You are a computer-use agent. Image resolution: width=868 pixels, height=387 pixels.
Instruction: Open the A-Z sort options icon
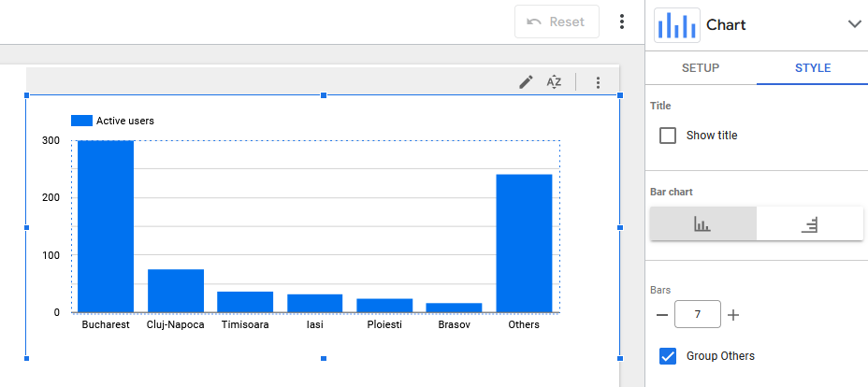pos(554,82)
